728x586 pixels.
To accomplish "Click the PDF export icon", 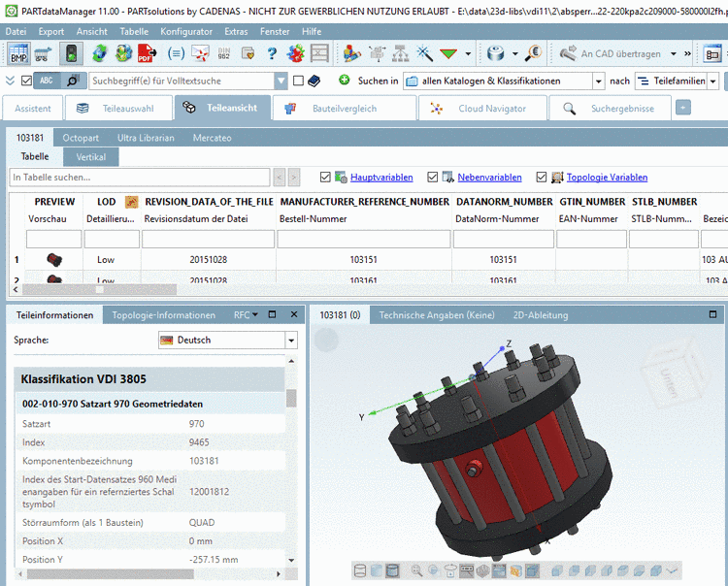I will (x=148, y=53).
